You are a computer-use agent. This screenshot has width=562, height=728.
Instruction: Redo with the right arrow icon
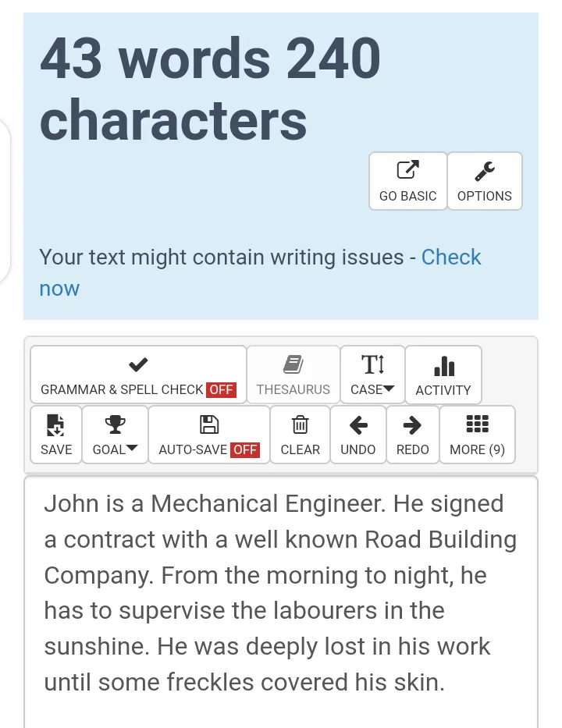pyautogui.click(x=412, y=424)
